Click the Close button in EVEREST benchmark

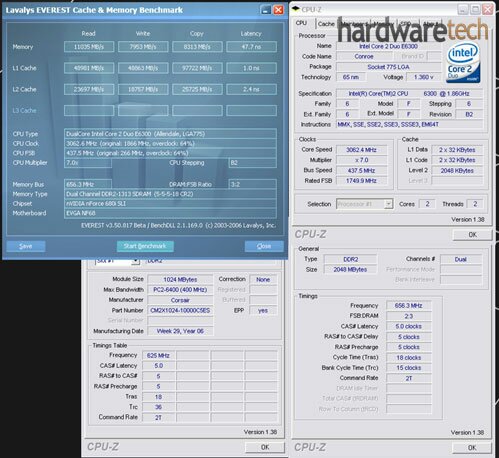[264, 246]
